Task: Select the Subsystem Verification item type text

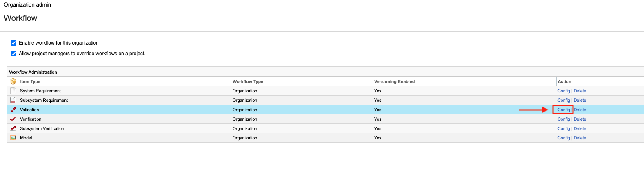Action: [x=42, y=129]
